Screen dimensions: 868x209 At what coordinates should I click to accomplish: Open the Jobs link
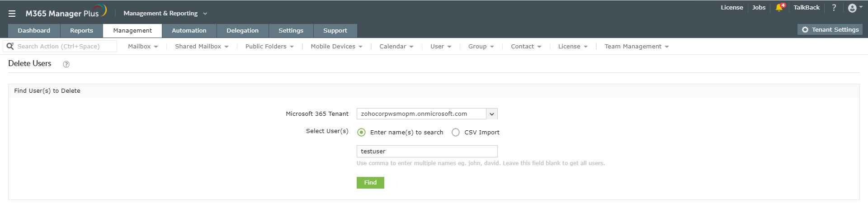[759, 8]
